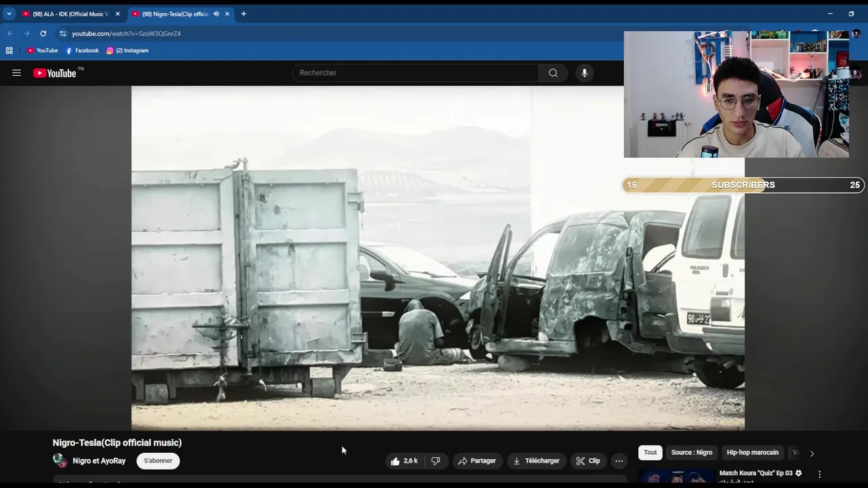Screen dimensions: 868x488
Task: View site information icon in address bar
Action: click(x=63, y=33)
